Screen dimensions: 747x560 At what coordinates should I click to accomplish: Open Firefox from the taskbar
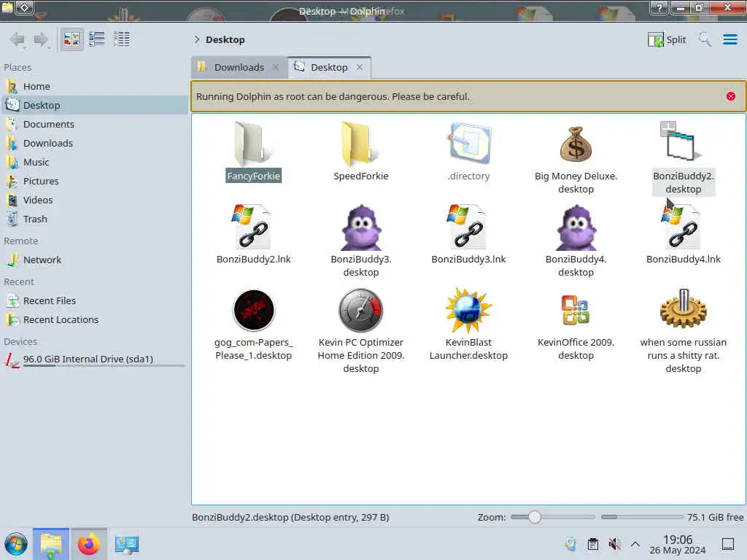click(88, 544)
